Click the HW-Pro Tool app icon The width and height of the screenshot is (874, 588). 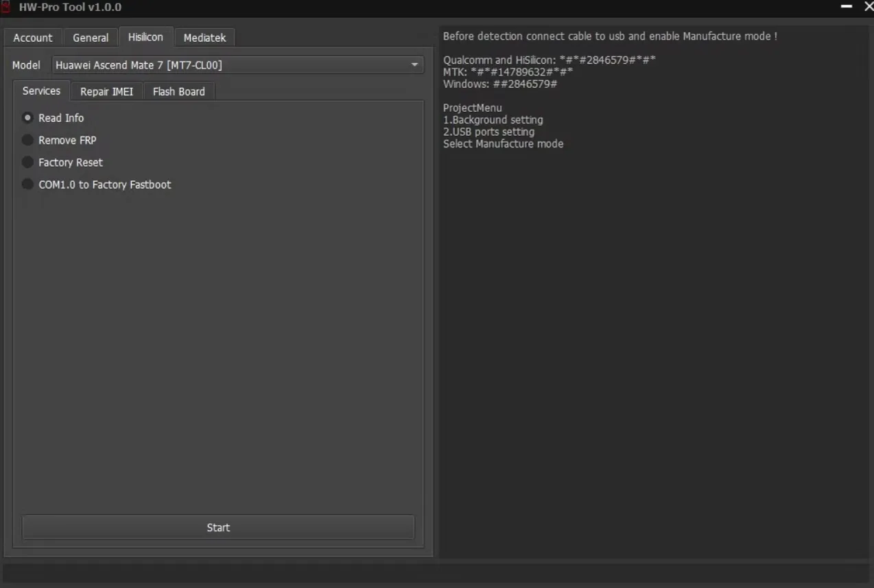[x=6, y=7]
